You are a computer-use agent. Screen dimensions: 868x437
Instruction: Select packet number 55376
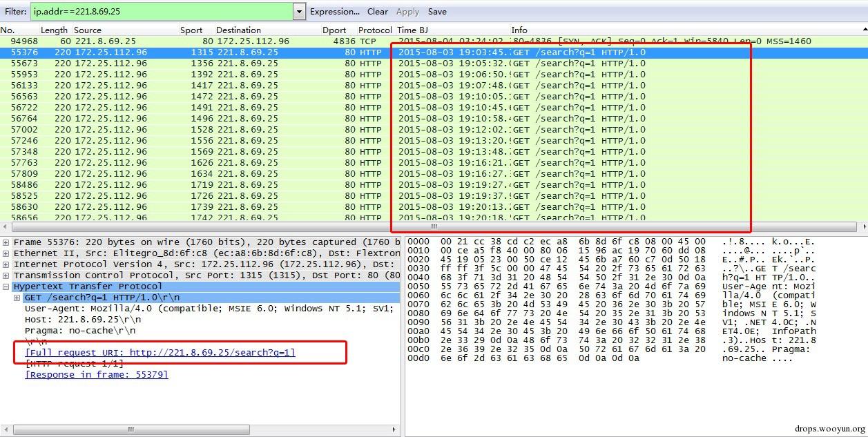click(434, 52)
